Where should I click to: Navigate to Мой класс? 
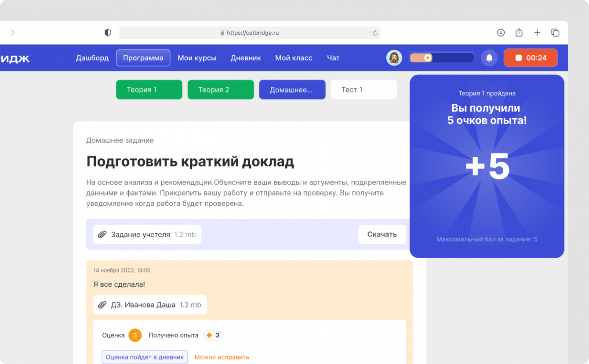click(x=294, y=58)
